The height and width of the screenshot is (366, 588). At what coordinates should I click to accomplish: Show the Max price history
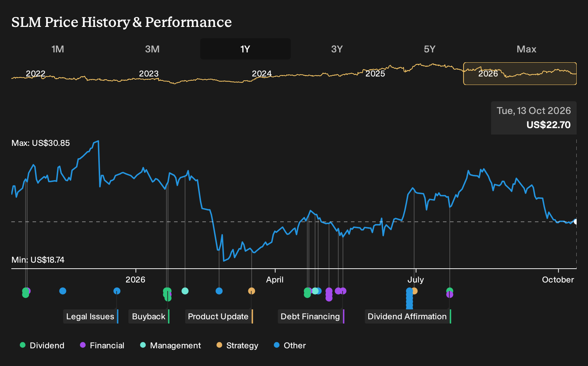(x=526, y=49)
